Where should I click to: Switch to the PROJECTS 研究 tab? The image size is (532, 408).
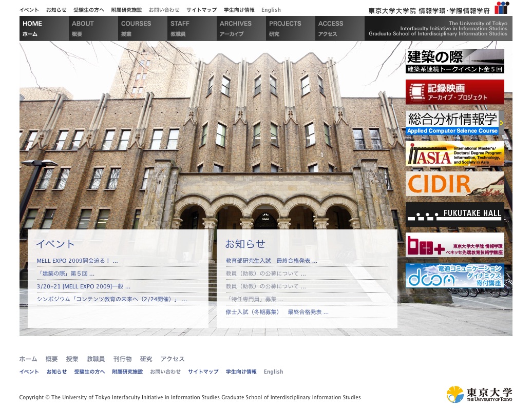[x=289, y=28]
